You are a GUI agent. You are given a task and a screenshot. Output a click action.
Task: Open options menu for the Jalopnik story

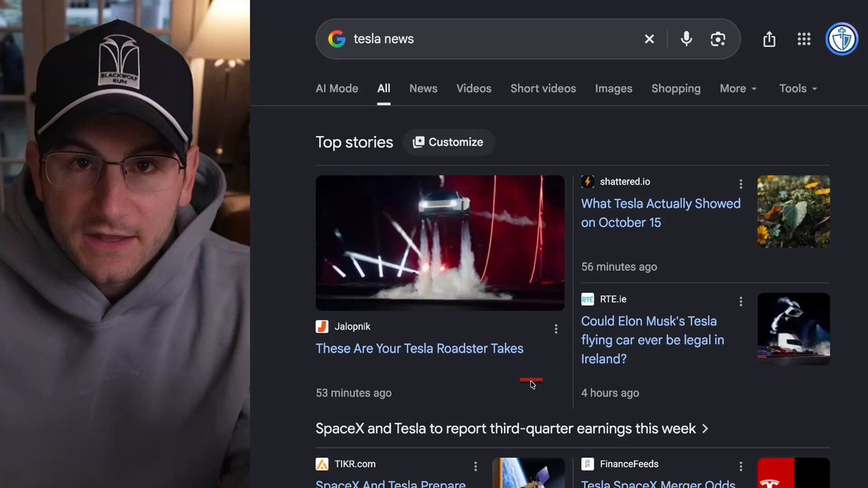pos(556,329)
